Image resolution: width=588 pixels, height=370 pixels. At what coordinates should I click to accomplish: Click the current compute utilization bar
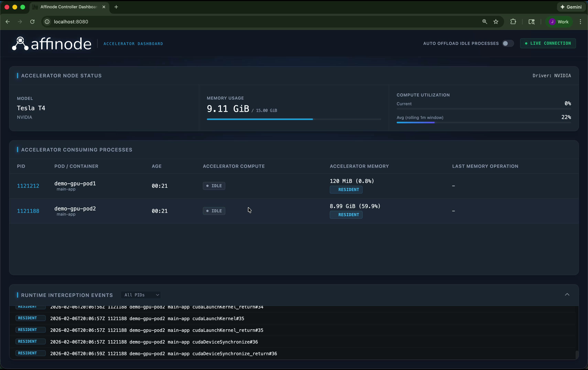pos(483,109)
